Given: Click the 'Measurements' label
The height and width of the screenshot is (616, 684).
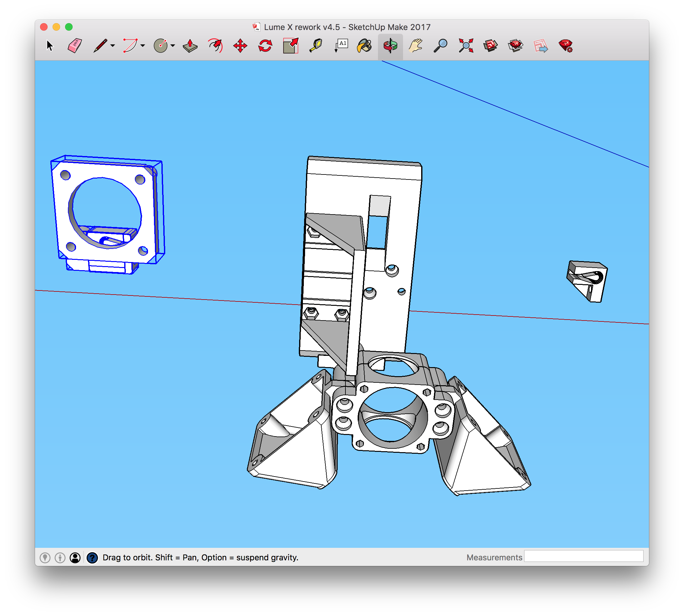Looking at the screenshot, I should click(x=494, y=558).
